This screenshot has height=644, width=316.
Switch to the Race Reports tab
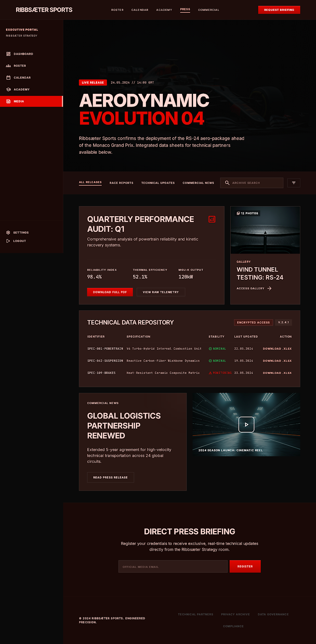121,183
